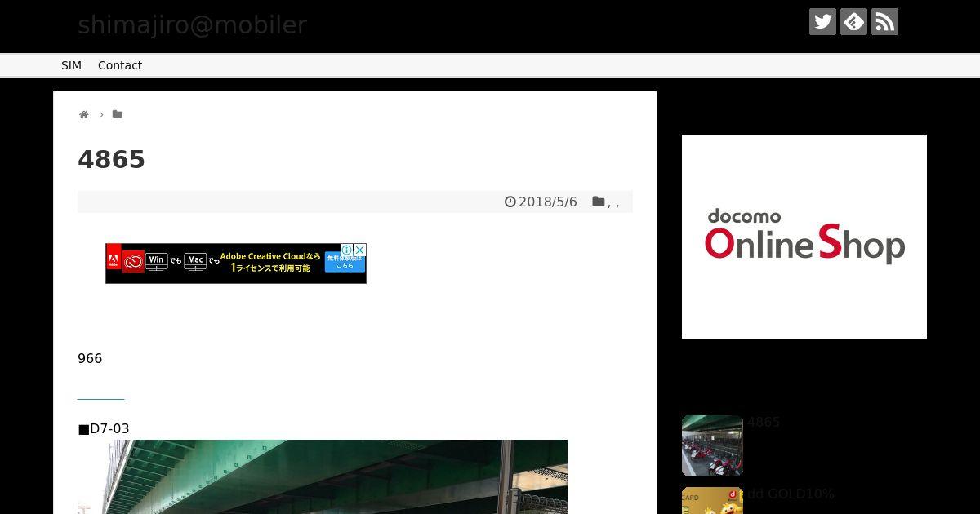The image size is (980, 514).
Task: Close the Adobe ad with X icon
Action: coord(360,250)
